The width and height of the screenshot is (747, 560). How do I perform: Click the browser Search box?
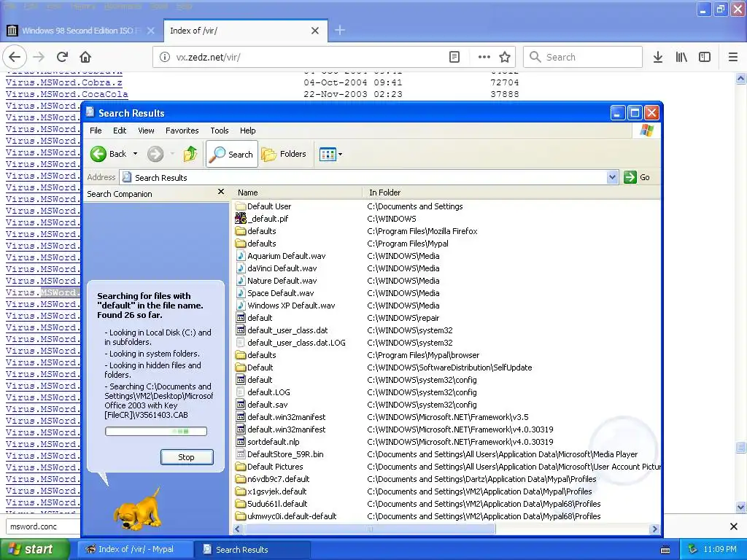[x=583, y=57]
